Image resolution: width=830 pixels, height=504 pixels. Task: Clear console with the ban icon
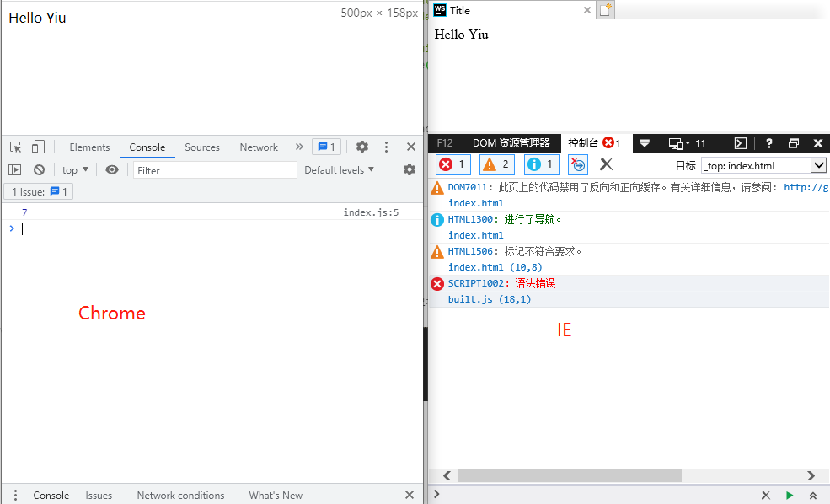click(x=39, y=170)
